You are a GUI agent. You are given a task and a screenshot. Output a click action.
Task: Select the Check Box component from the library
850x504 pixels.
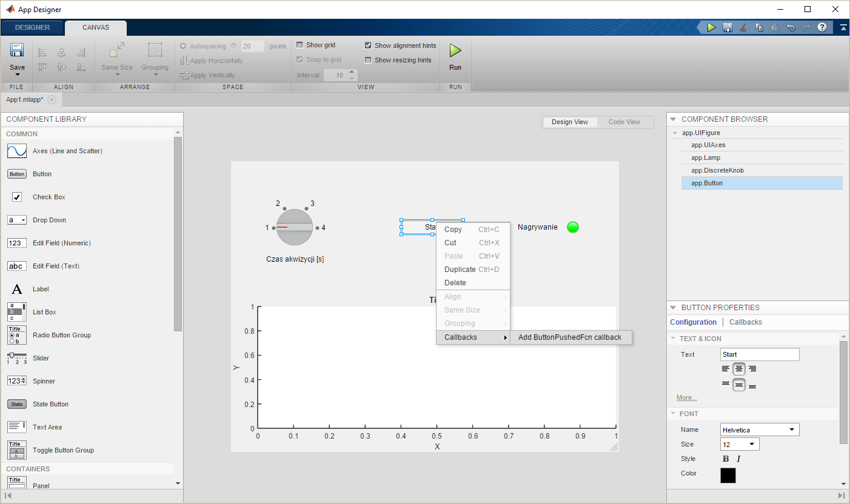coord(49,196)
